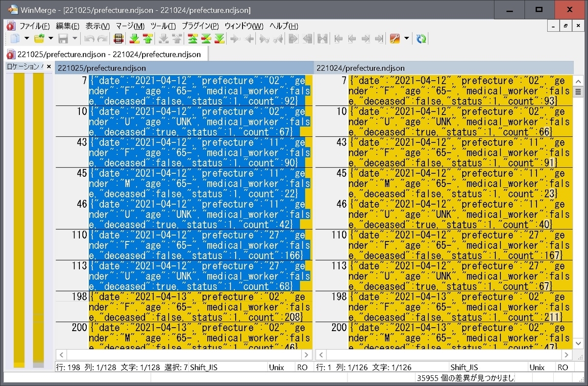Click the Next file arrow icon
The image size is (588, 386).
tap(366, 39)
